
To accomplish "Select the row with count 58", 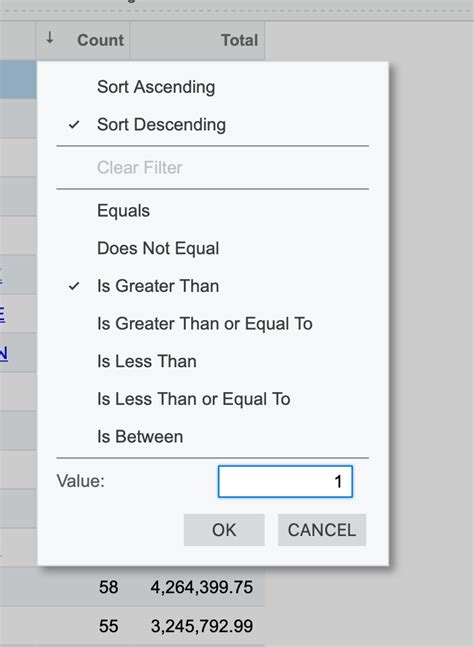I will [132, 587].
